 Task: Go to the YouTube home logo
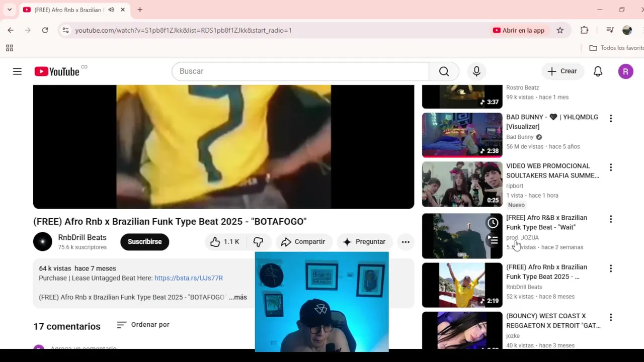(57, 71)
